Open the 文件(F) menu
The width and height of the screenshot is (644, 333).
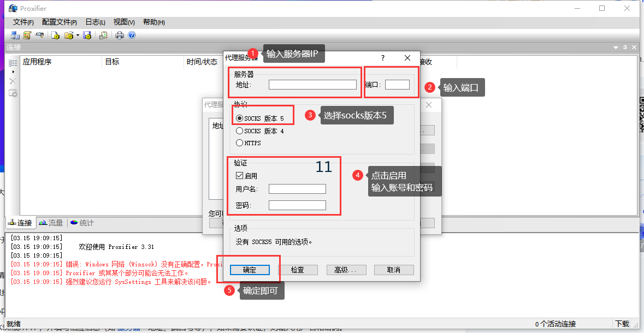coord(23,22)
